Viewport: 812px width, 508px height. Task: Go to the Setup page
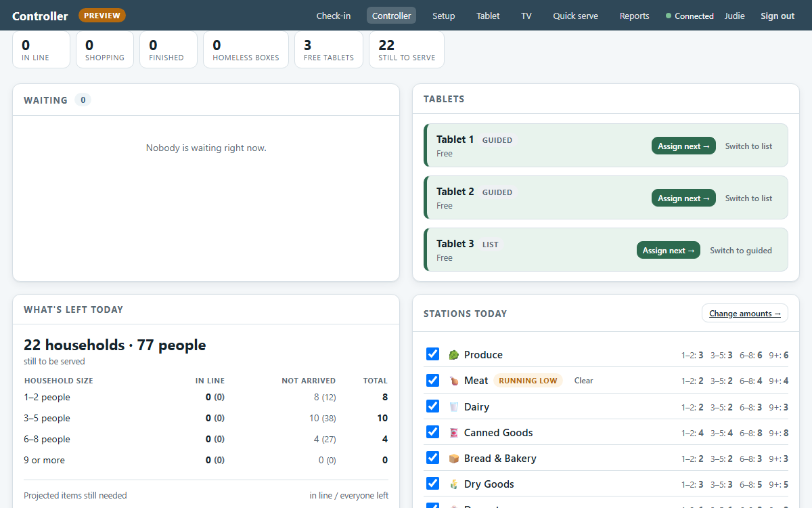(x=444, y=16)
